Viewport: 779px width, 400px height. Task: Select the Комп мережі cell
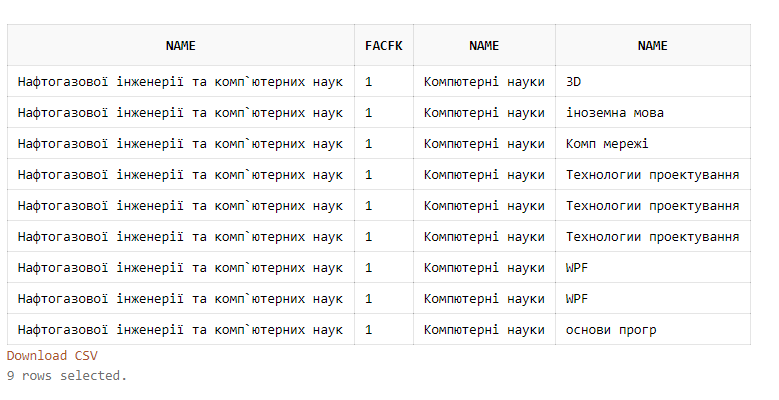click(653, 144)
